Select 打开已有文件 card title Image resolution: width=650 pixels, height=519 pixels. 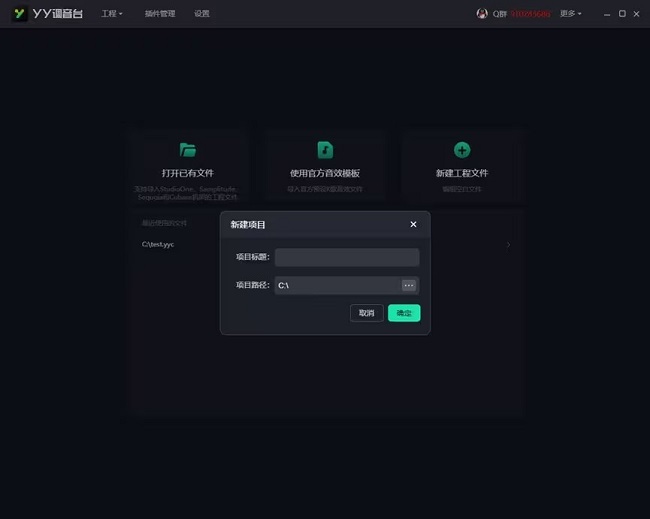tap(188, 173)
